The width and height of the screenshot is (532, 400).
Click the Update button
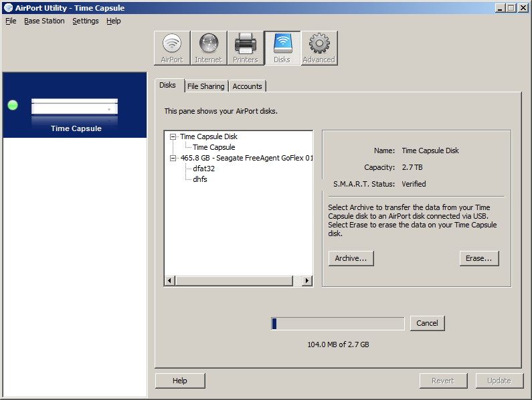pyautogui.click(x=499, y=381)
